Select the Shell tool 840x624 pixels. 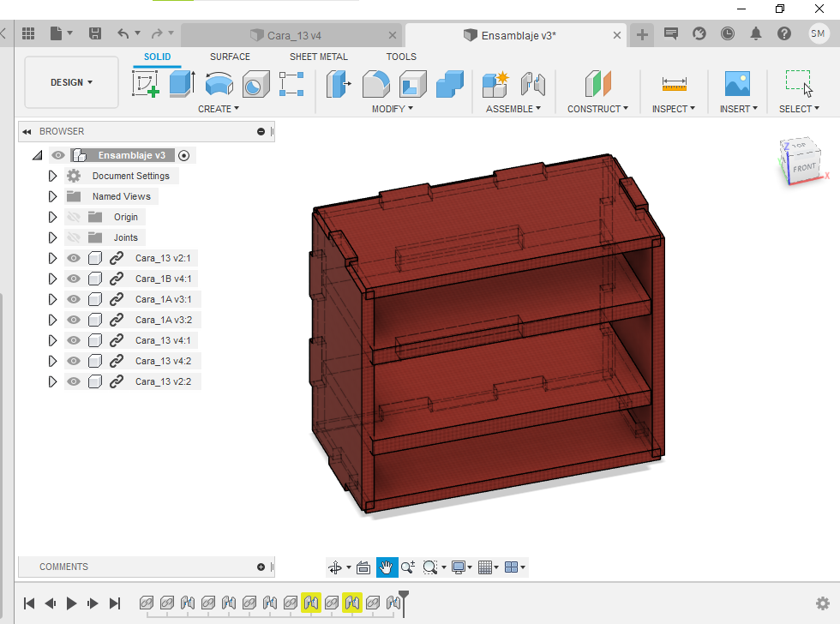pos(412,84)
